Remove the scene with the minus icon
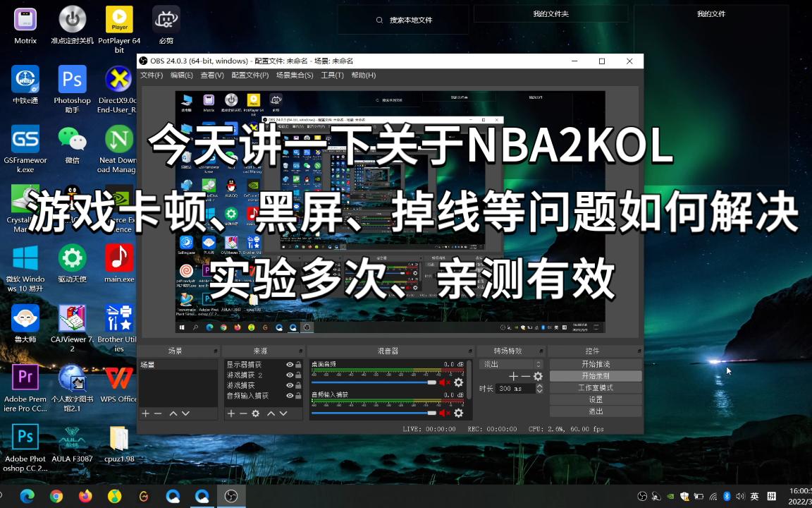This screenshot has width=812, height=508. [x=158, y=413]
